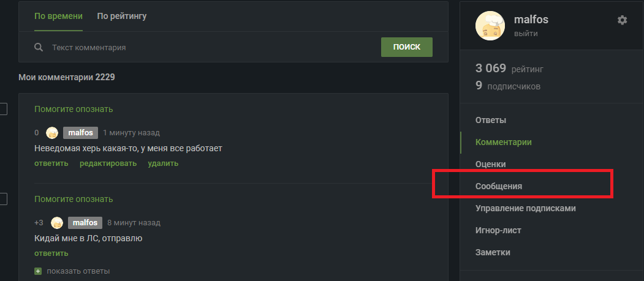This screenshot has width=644, height=281.
Task: Switch to the По рейтингу tab
Action: [x=121, y=16]
